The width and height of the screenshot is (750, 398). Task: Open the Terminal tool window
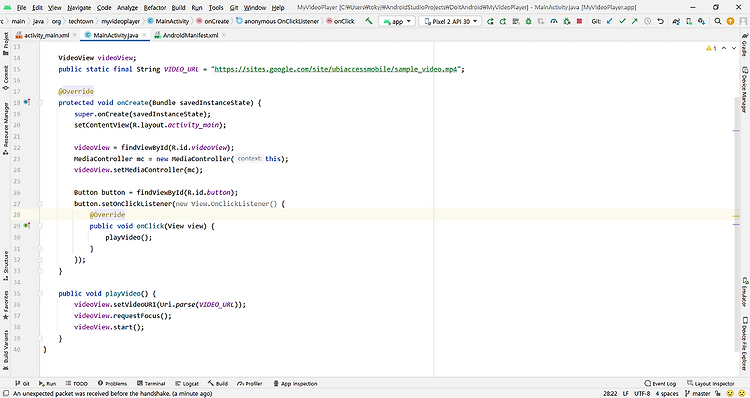[x=151, y=384]
